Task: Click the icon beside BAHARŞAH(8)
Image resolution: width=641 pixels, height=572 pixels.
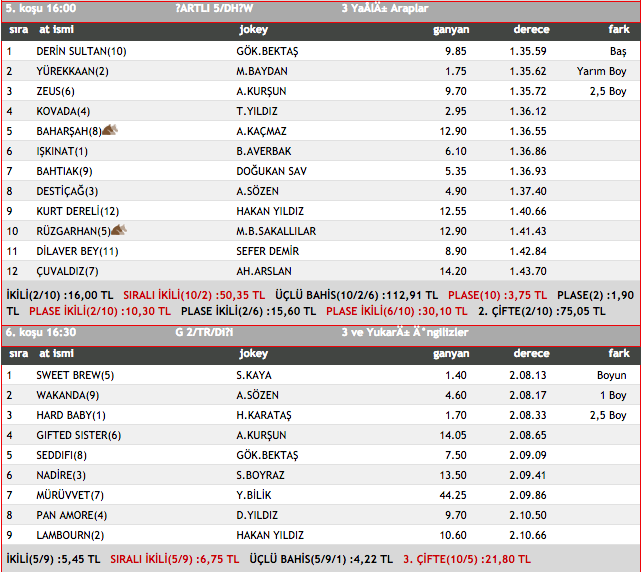Action: 110,130
